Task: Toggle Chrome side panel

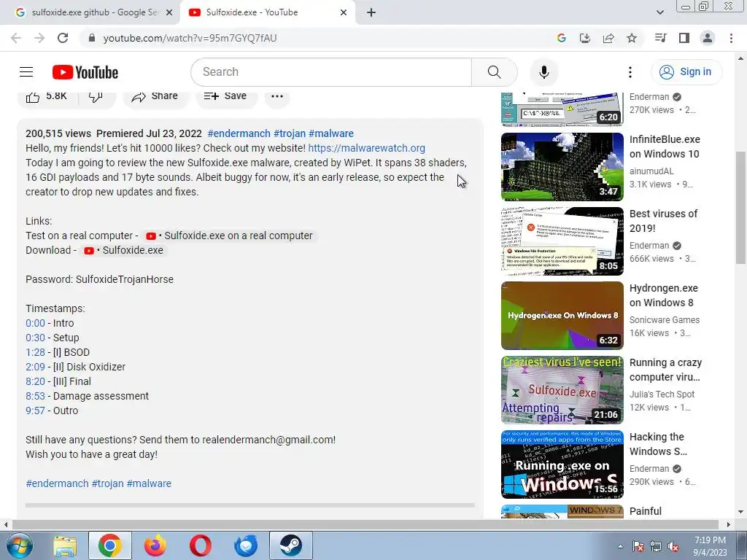Action: click(x=684, y=38)
